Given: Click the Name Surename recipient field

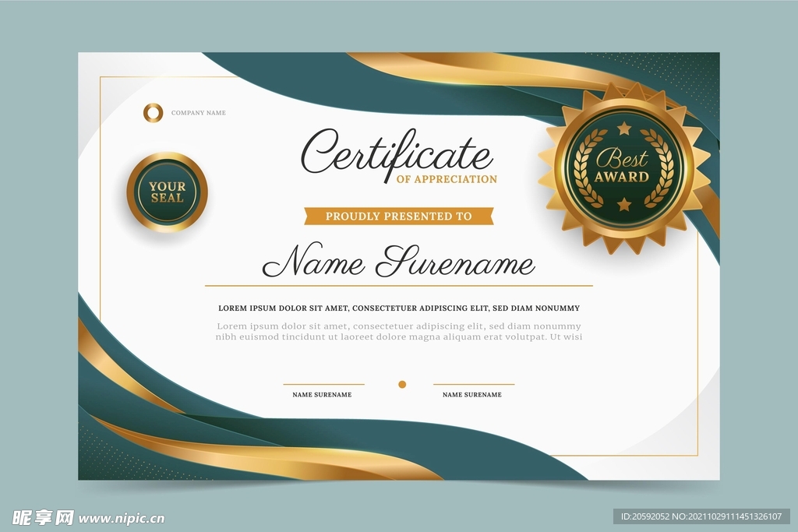Looking at the screenshot, I should (398, 262).
